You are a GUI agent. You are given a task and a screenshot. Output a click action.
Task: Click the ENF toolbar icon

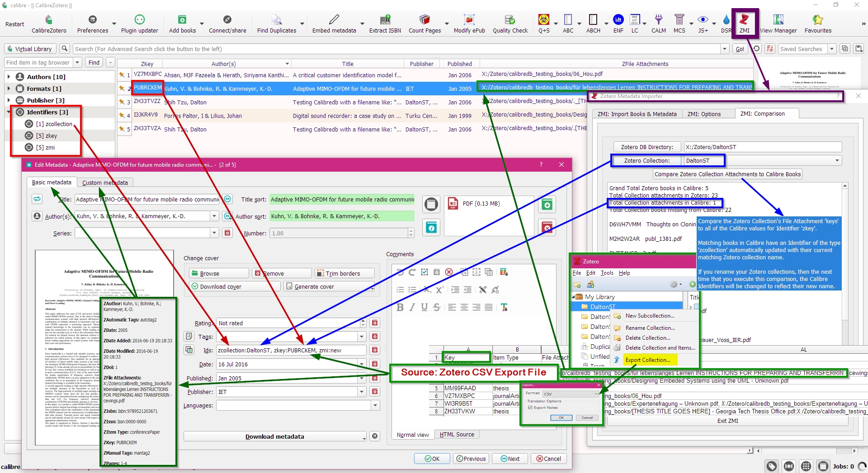click(618, 24)
